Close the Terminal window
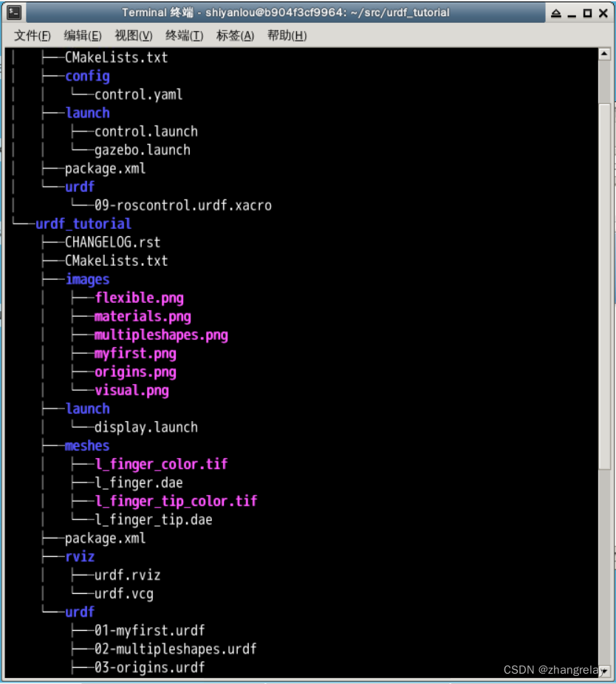The height and width of the screenshot is (684, 616). [x=603, y=13]
